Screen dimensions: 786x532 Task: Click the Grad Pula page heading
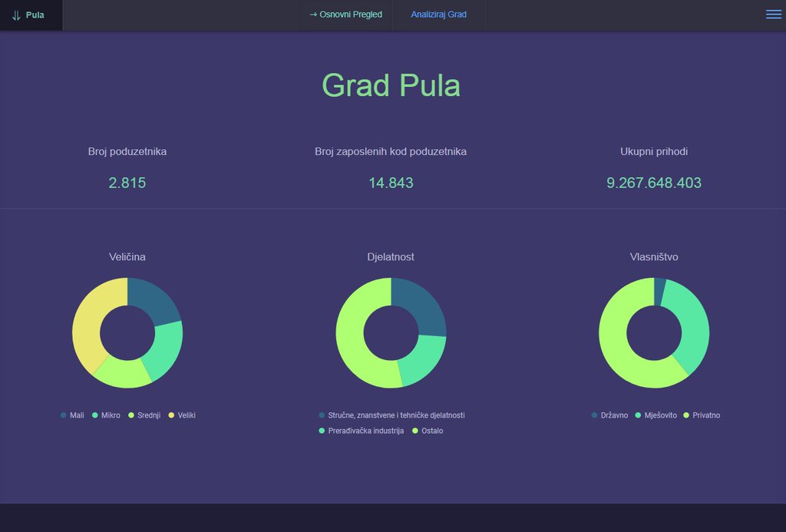click(391, 85)
